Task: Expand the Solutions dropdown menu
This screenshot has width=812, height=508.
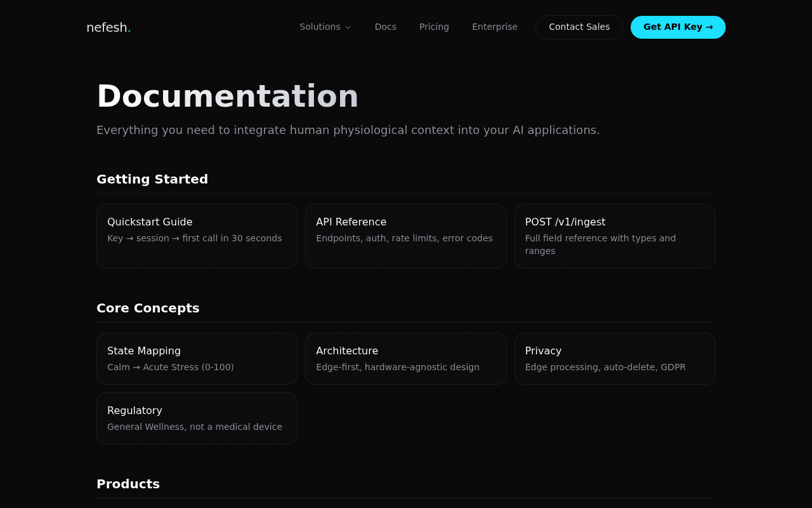Action: (x=325, y=27)
